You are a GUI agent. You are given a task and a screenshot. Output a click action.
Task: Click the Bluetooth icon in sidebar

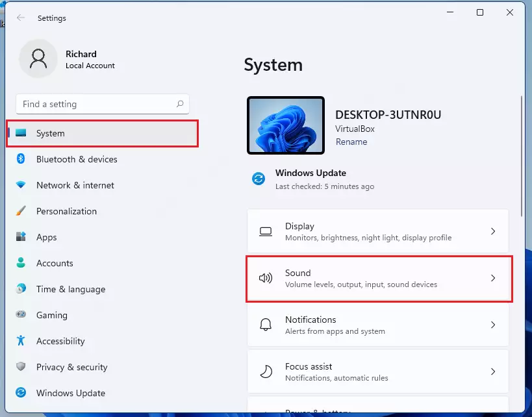21,158
